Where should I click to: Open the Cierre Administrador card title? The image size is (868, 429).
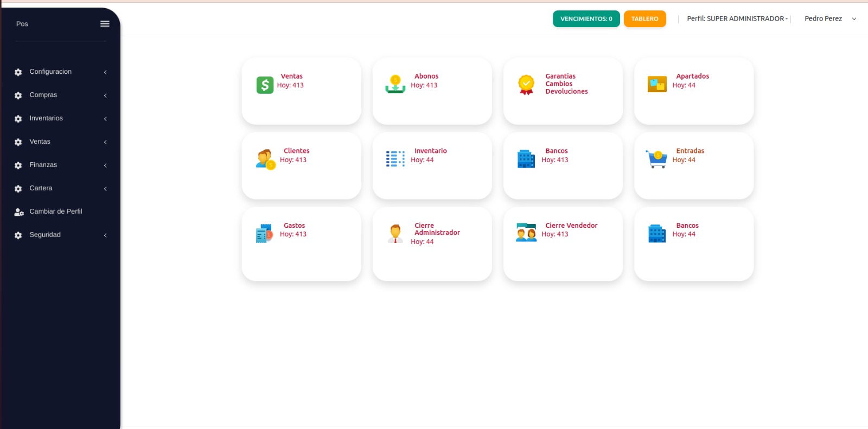pos(437,229)
